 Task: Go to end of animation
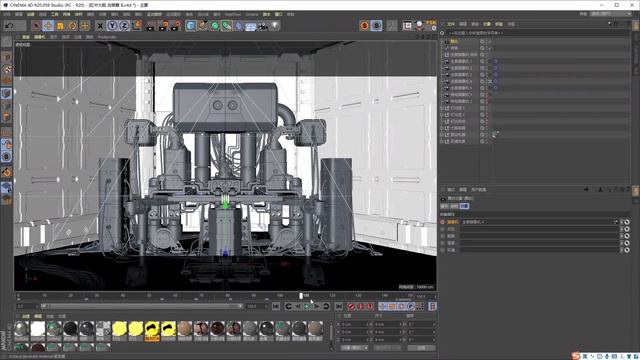coord(339,306)
